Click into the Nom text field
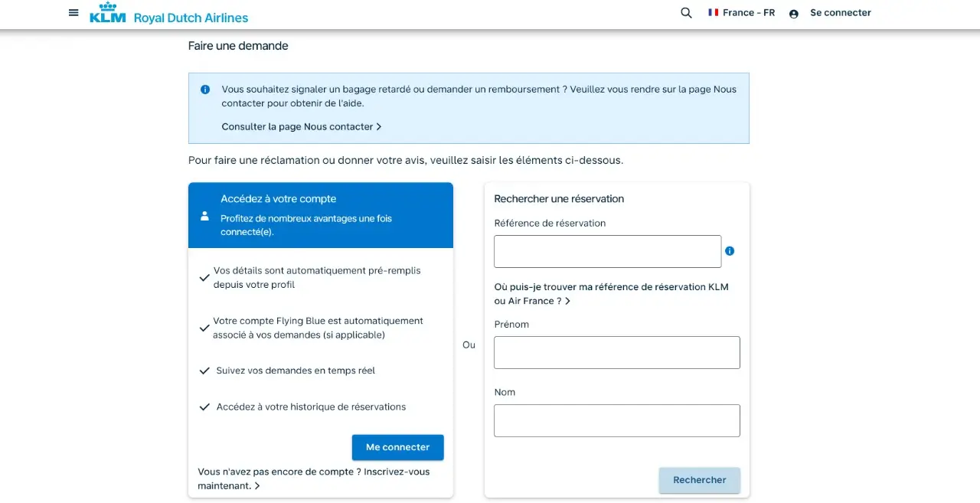The image size is (980, 503). 616,420
